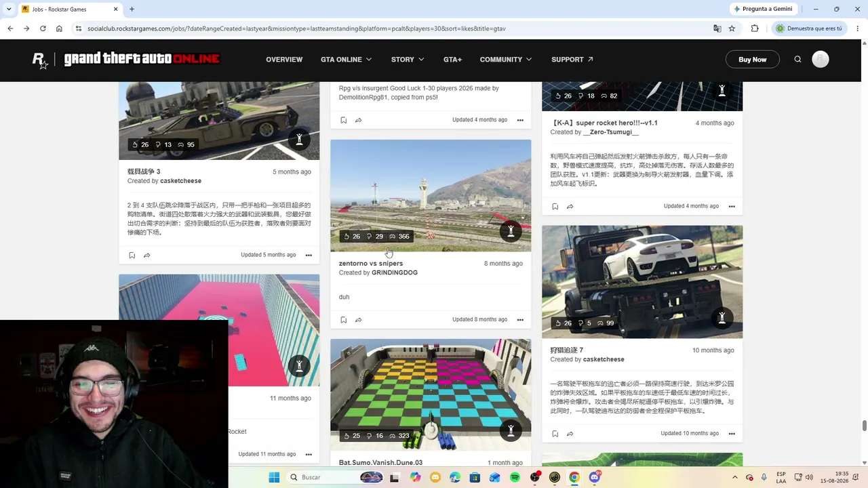Open the Bat.Sumo.Vanish.Dune.03 job title
868x488 pixels.
[x=380, y=463]
